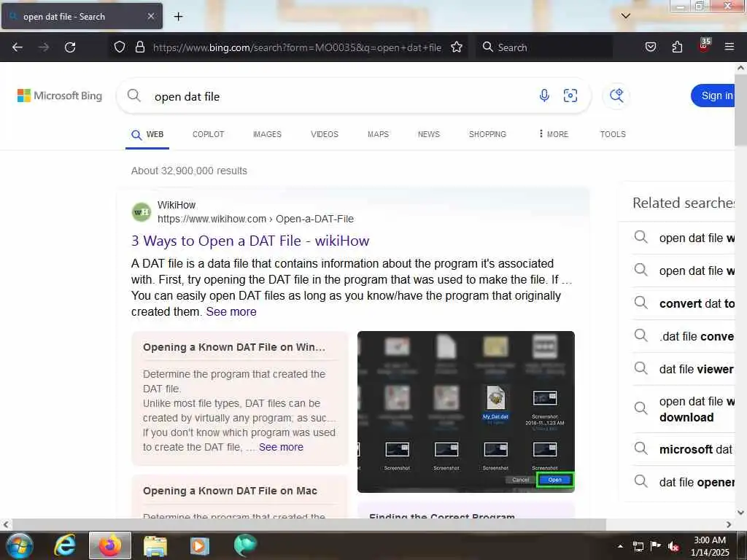The width and height of the screenshot is (747, 560).
Task: Open the taskbar clock showing 3:00 AM
Action: tap(709, 546)
